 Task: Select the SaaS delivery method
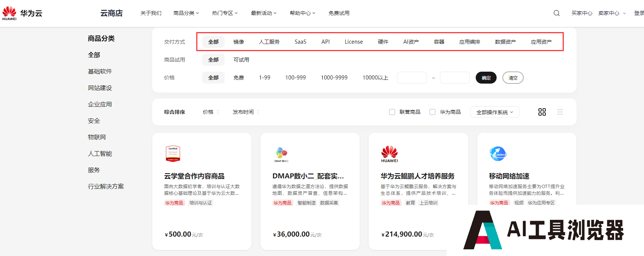[300, 42]
